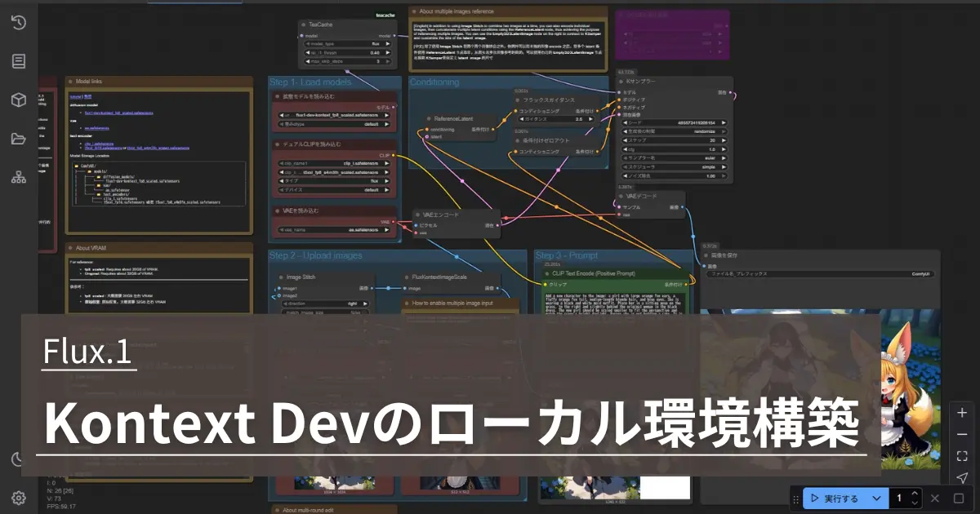Open the スケジューラ simple combo
980x514 pixels.
(x=673, y=166)
